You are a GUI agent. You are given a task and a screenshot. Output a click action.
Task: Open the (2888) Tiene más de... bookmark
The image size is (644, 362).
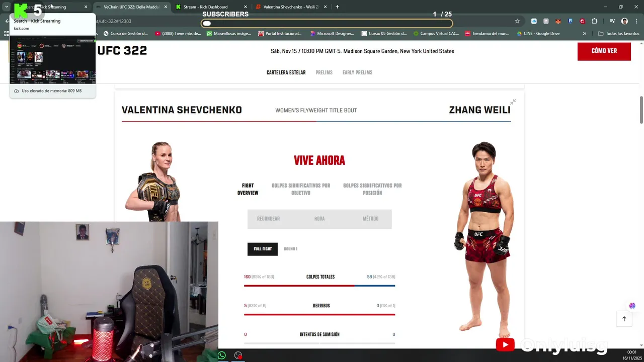pos(178,34)
